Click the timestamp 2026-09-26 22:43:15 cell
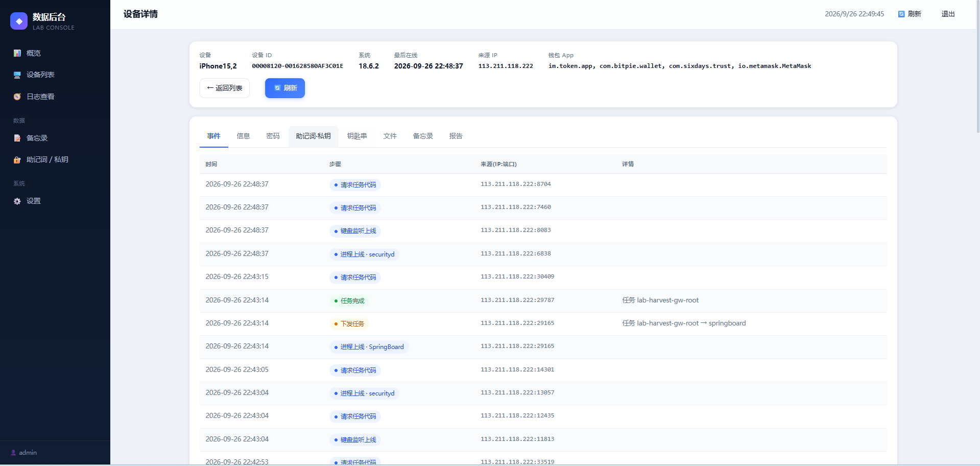The image size is (980, 466). coord(237,276)
